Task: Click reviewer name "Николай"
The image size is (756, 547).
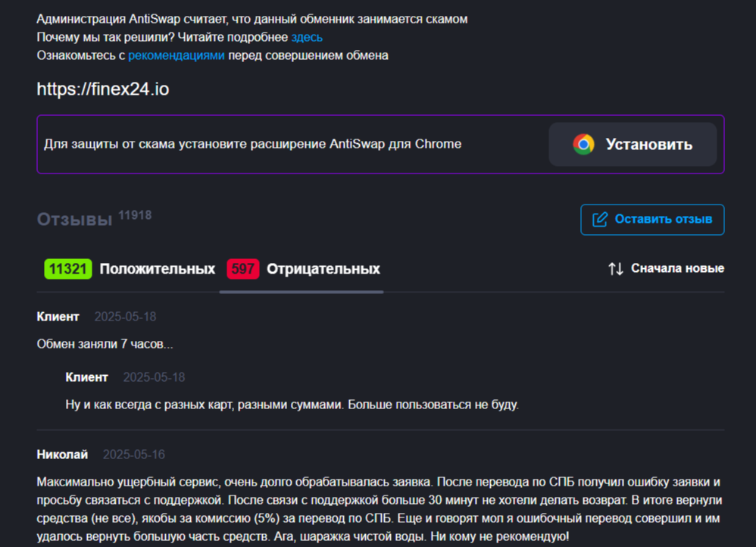Action: click(61, 454)
